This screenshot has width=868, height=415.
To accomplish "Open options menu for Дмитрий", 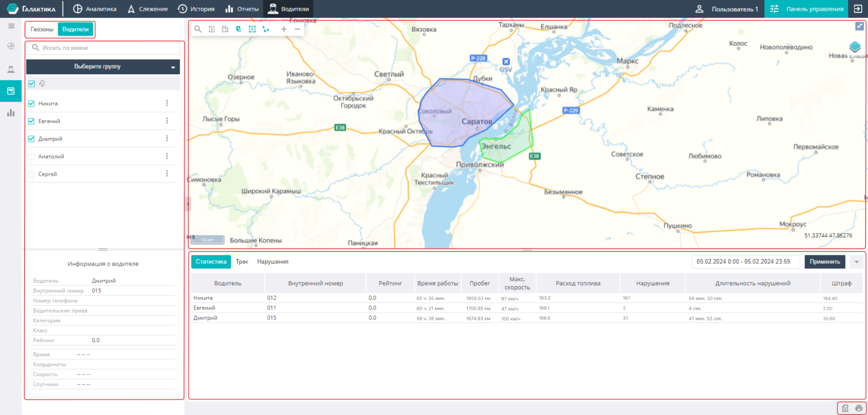I will coord(167,138).
